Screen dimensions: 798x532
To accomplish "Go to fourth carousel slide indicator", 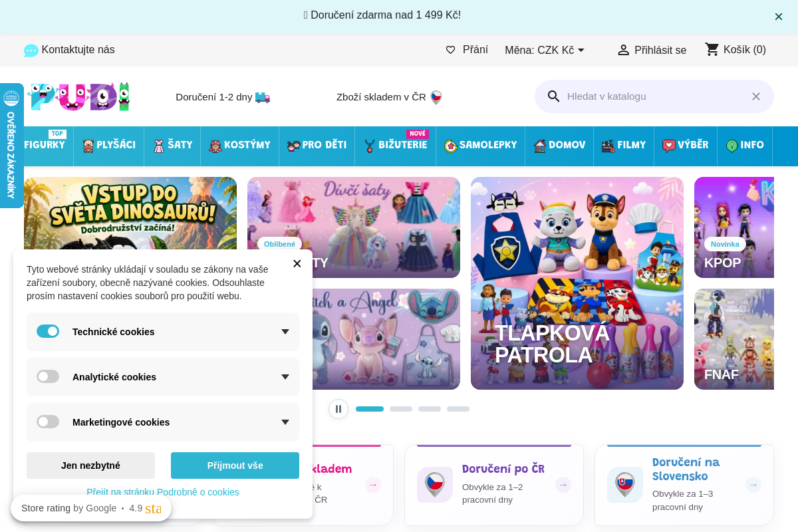I will pos(458,409).
